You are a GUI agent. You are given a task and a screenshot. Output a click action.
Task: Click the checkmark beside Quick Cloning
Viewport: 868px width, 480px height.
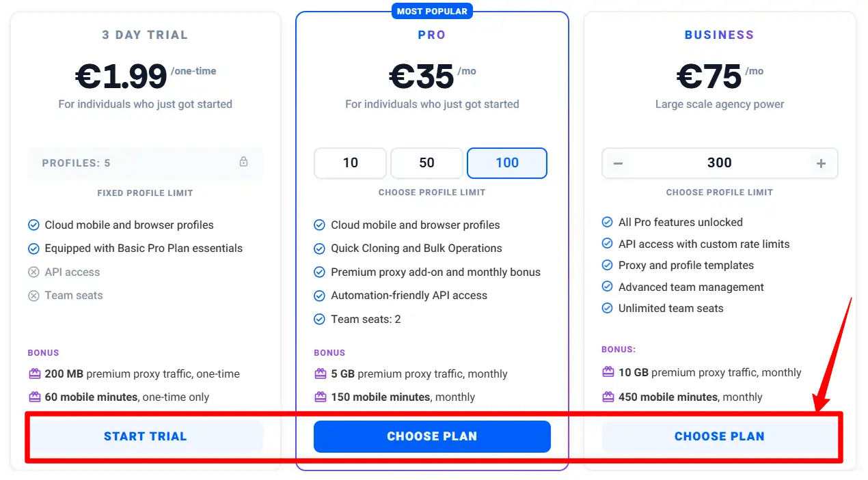[x=319, y=249]
